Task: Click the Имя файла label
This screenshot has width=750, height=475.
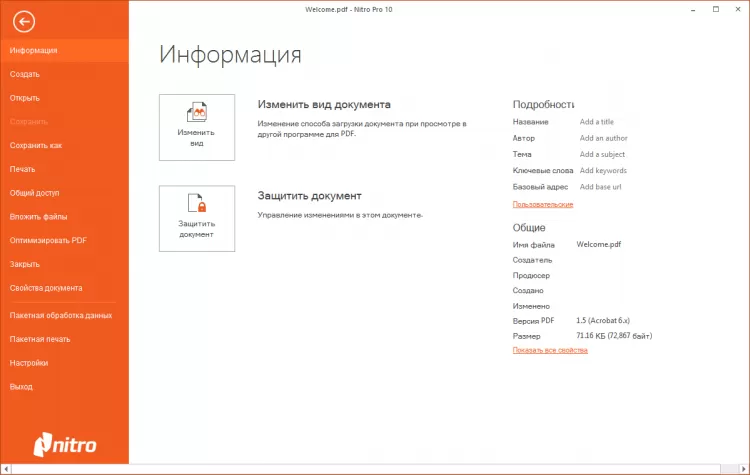Action: pos(533,245)
